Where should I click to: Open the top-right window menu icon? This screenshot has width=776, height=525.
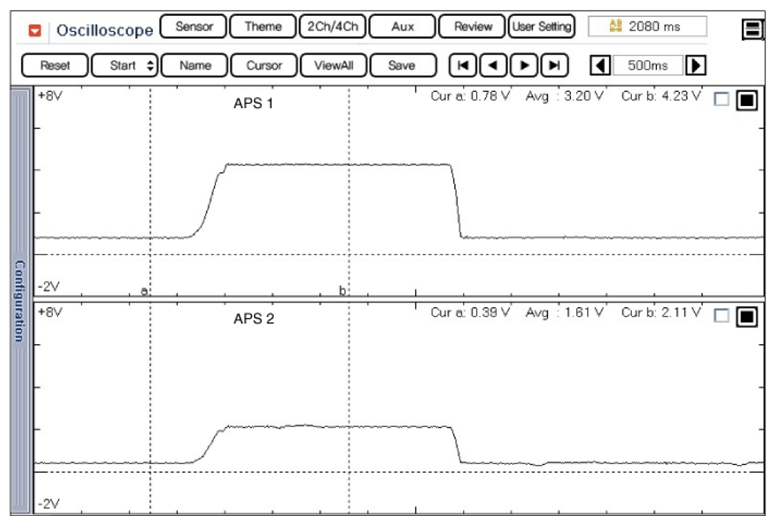point(752,30)
